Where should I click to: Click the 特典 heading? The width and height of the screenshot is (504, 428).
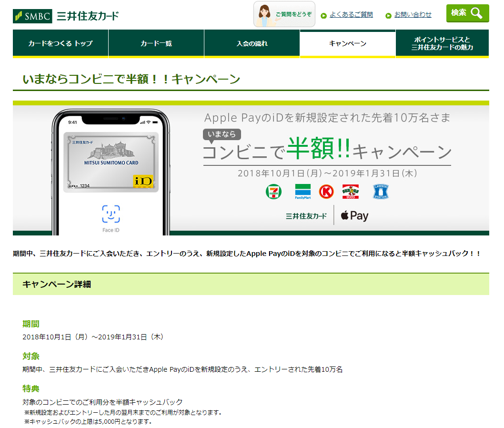pos(31,389)
